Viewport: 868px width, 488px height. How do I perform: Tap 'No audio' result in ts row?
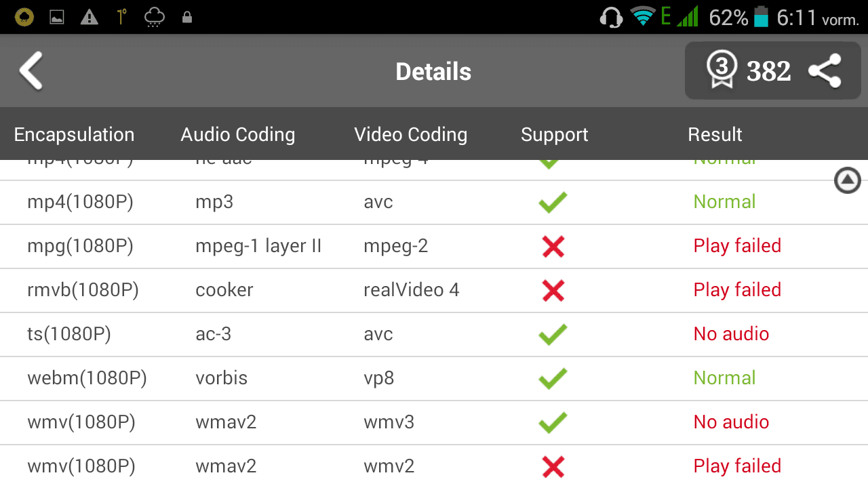[x=731, y=333]
